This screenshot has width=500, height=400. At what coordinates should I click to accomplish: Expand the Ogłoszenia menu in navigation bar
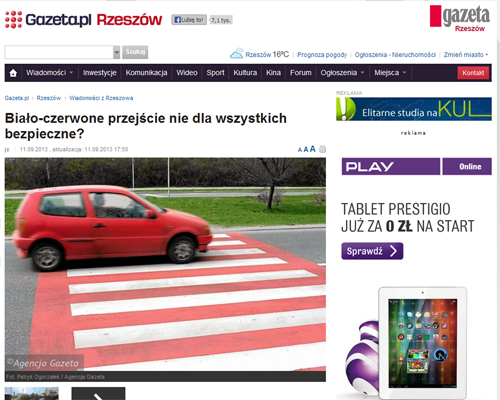click(x=342, y=73)
